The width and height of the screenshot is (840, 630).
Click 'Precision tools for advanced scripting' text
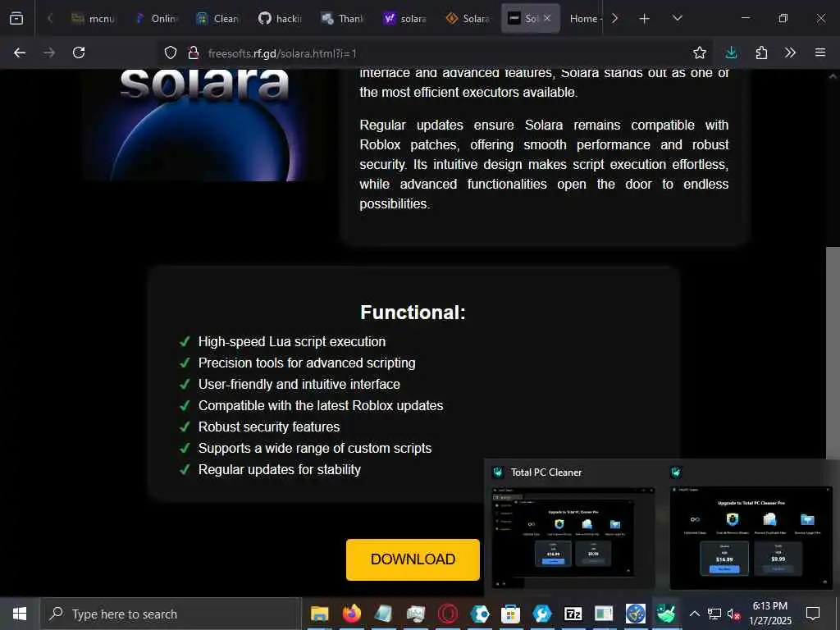point(307,363)
